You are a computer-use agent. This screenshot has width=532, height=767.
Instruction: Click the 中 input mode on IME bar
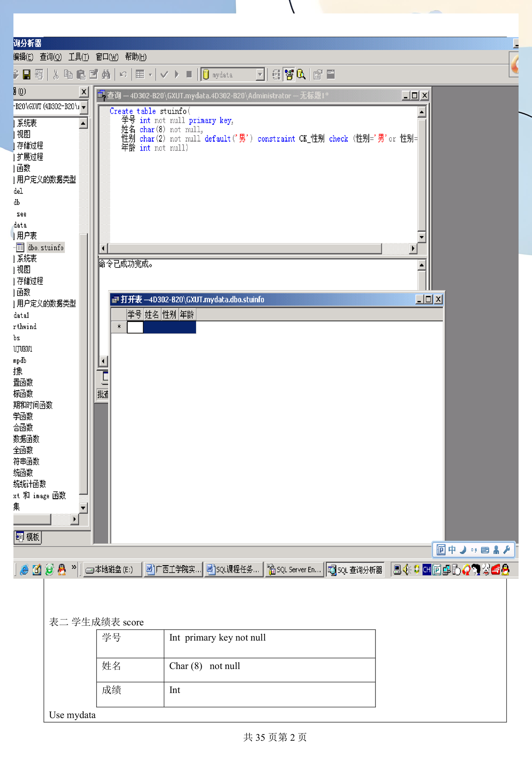[452, 550]
